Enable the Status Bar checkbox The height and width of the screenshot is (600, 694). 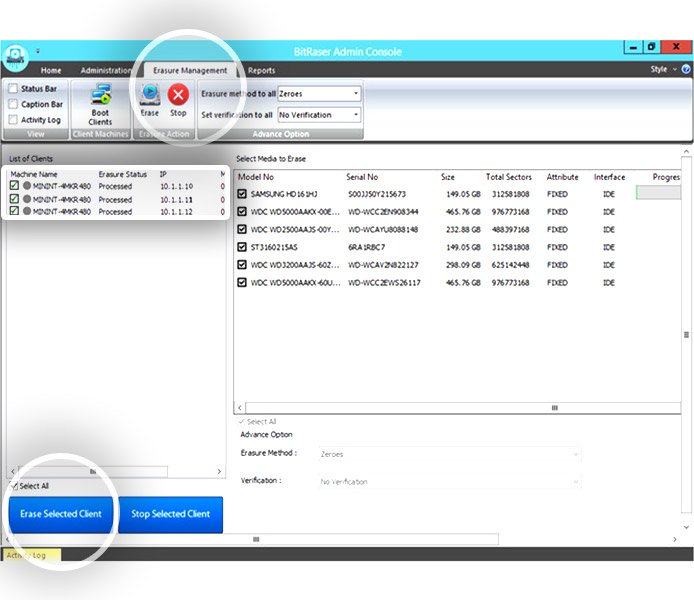point(13,88)
